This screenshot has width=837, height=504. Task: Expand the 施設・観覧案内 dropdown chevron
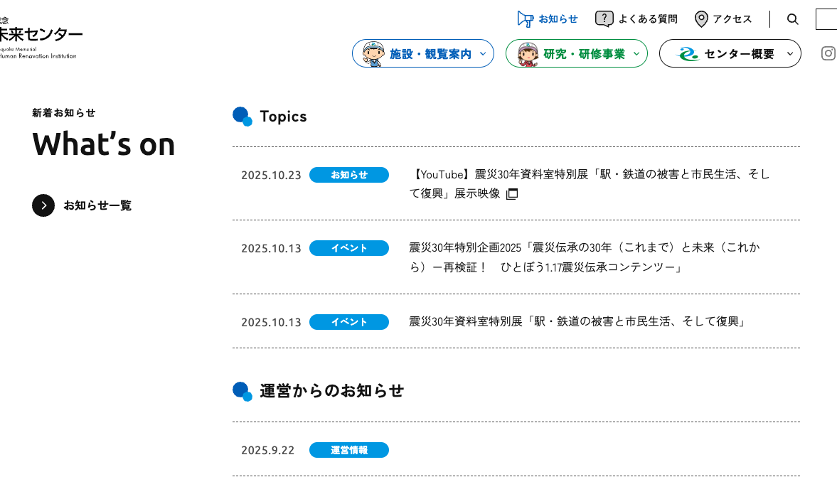click(x=483, y=53)
